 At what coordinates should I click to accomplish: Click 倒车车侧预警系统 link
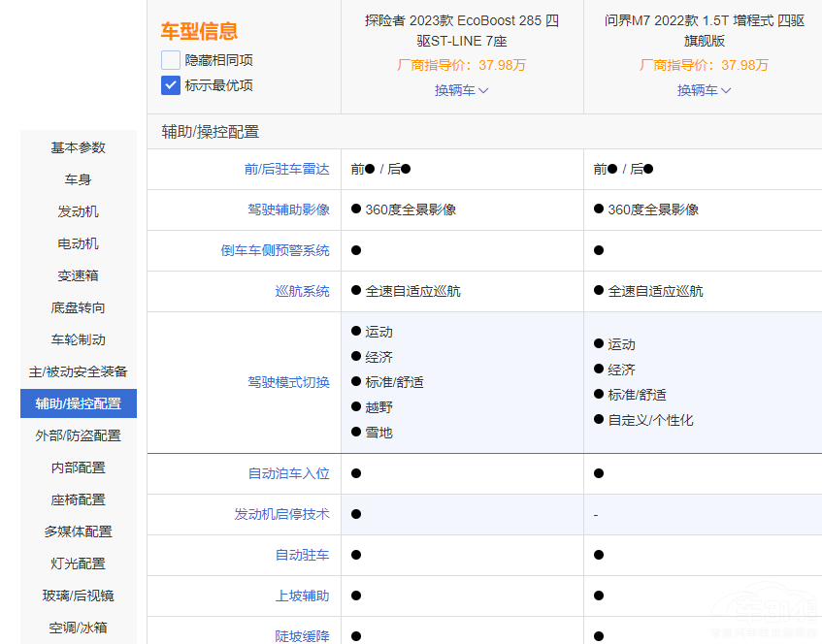click(275, 250)
